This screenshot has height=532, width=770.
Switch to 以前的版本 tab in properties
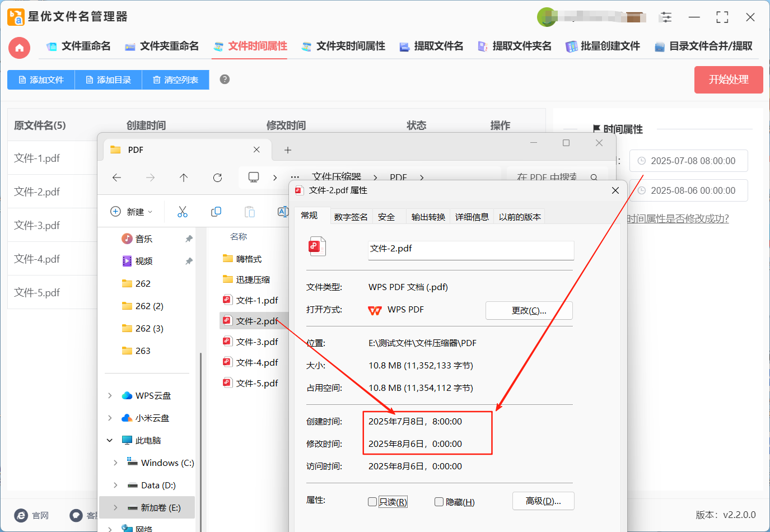pyautogui.click(x=520, y=217)
